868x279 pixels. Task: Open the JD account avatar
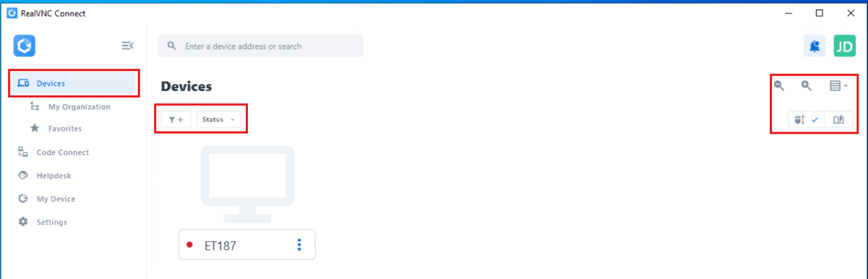(844, 46)
